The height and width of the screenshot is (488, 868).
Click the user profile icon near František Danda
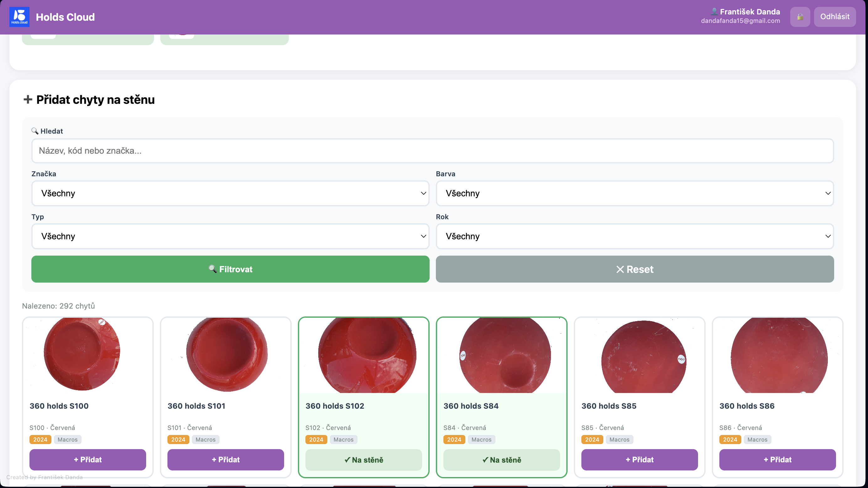[x=714, y=12]
